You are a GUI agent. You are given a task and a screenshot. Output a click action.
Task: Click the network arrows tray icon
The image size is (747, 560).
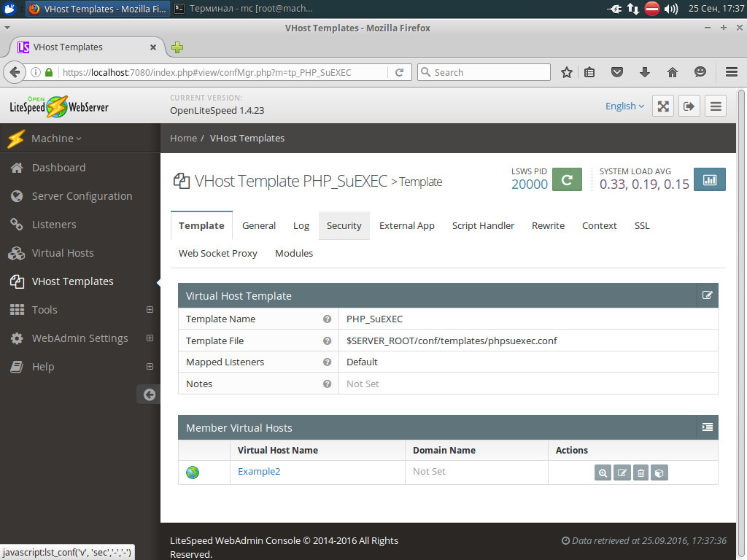tap(632, 9)
